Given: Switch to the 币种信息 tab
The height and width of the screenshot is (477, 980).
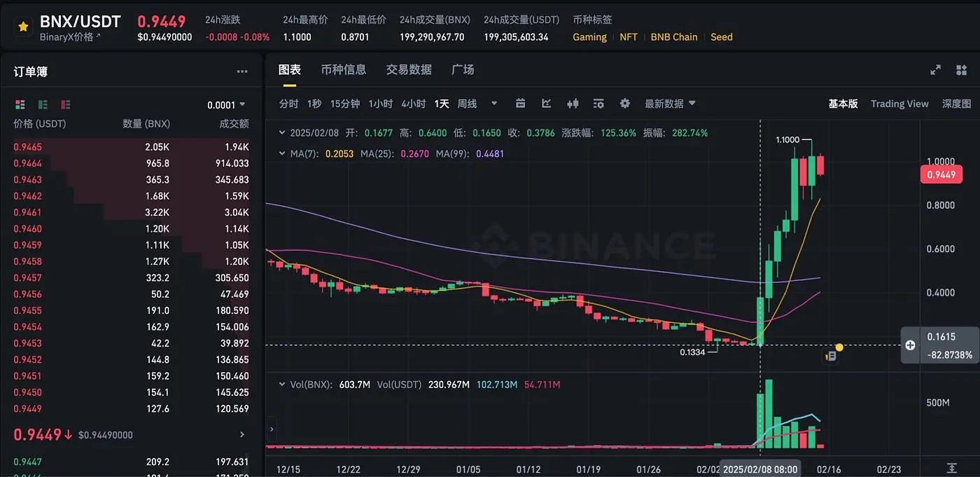Looking at the screenshot, I should tap(343, 69).
